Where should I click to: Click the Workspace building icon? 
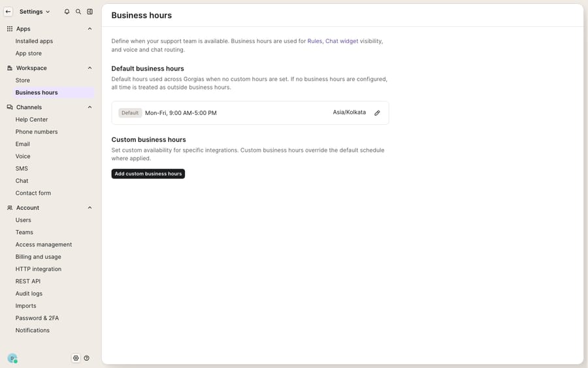click(x=10, y=68)
